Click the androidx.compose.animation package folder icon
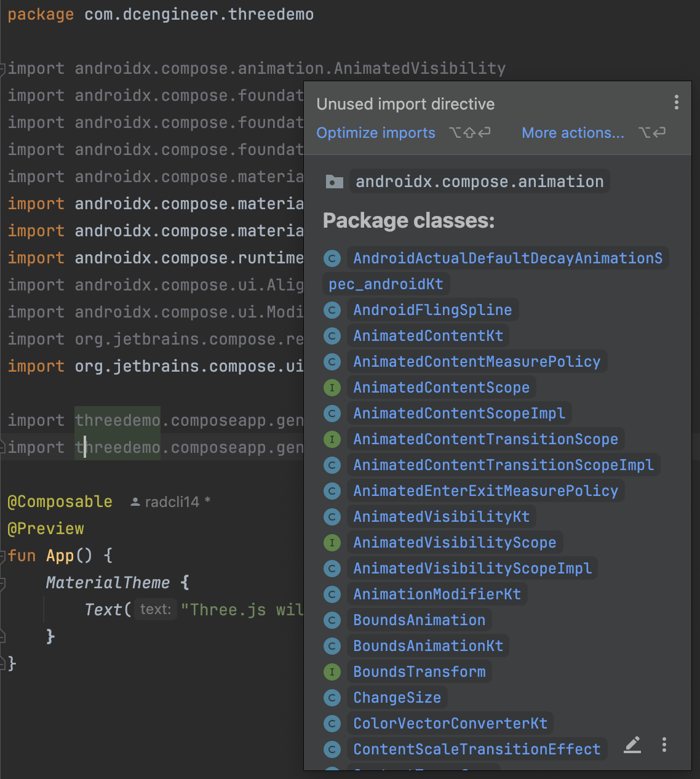The image size is (700, 779). point(334,182)
